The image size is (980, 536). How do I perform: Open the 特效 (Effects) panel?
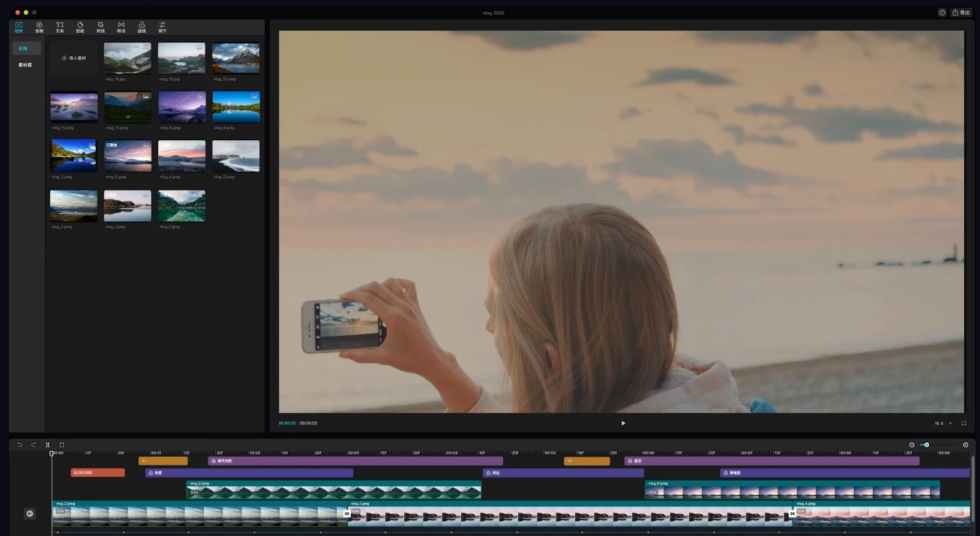pyautogui.click(x=100, y=26)
